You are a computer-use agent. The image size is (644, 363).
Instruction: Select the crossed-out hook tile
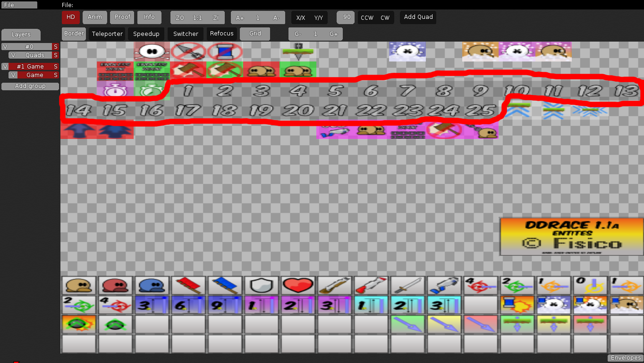click(188, 51)
